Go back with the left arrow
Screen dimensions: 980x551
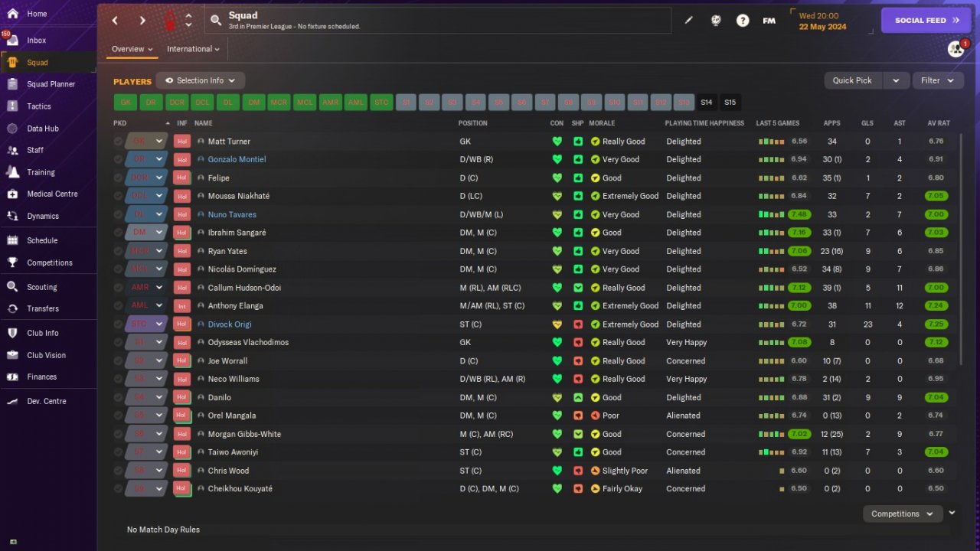115,21
